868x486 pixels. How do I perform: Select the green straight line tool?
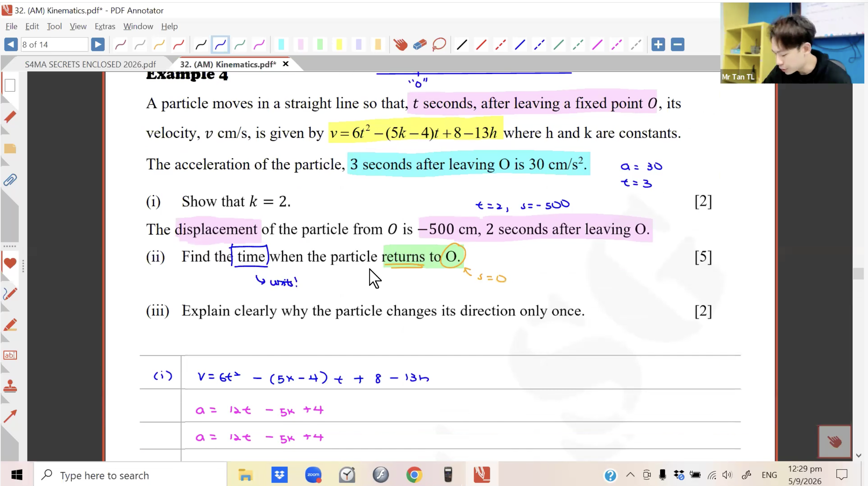(558, 45)
